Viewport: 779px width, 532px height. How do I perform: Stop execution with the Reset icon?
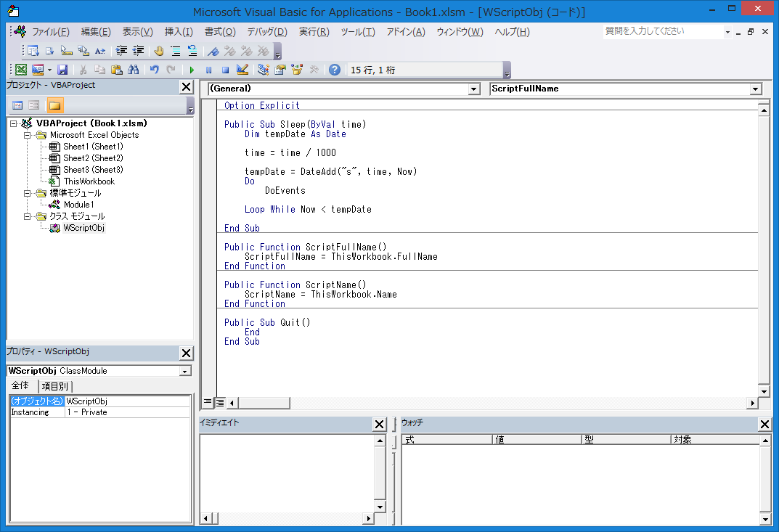226,69
